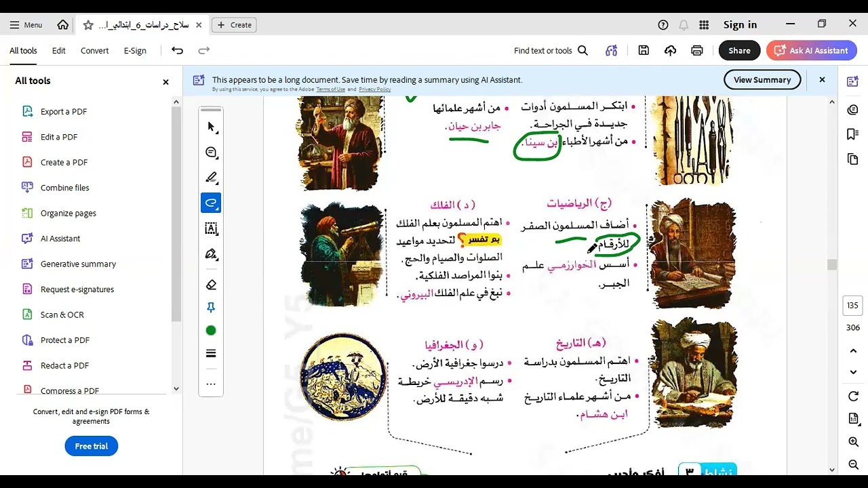Click the Sign in link
Screen dimensions: 868x488
pos(740,25)
